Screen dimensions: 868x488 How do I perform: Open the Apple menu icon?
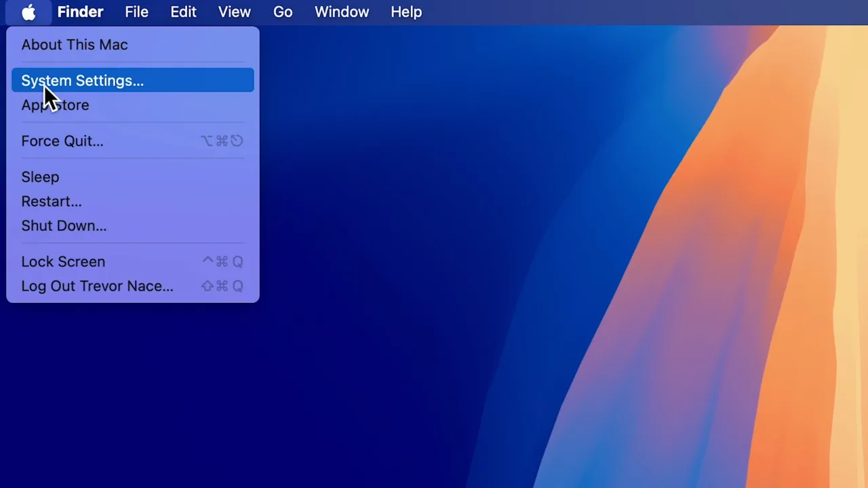[28, 12]
